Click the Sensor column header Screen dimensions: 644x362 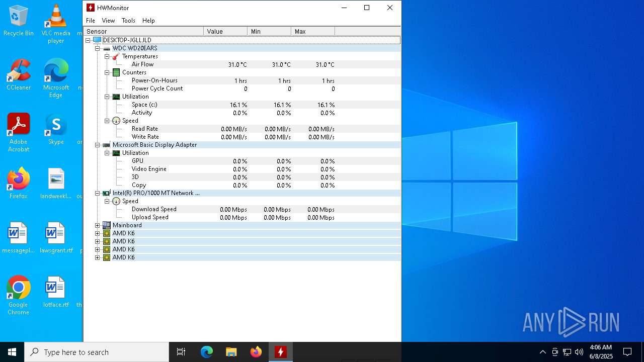(x=143, y=31)
